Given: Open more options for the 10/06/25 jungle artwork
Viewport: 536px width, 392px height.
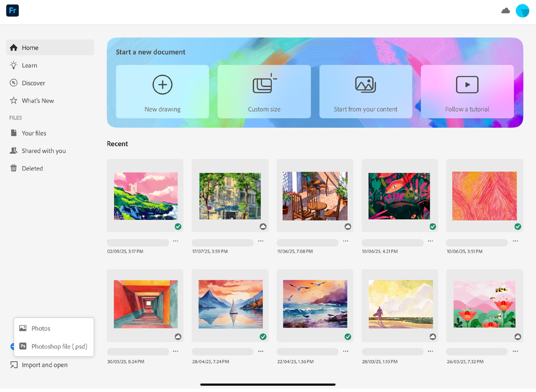Looking at the screenshot, I should tap(430, 241).
